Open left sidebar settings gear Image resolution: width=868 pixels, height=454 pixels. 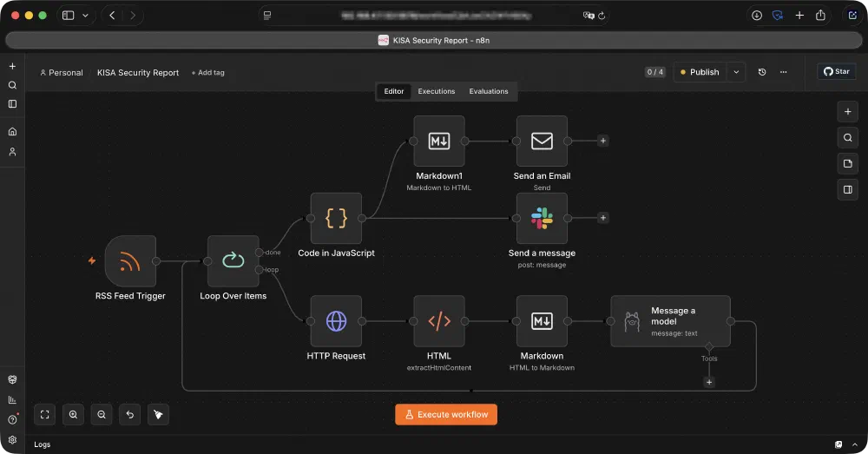(x=12, y=439)
